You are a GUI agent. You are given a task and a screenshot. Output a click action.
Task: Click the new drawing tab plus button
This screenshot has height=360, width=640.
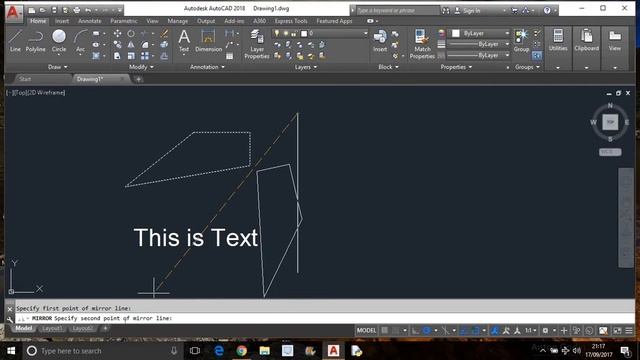click(138, 79)
